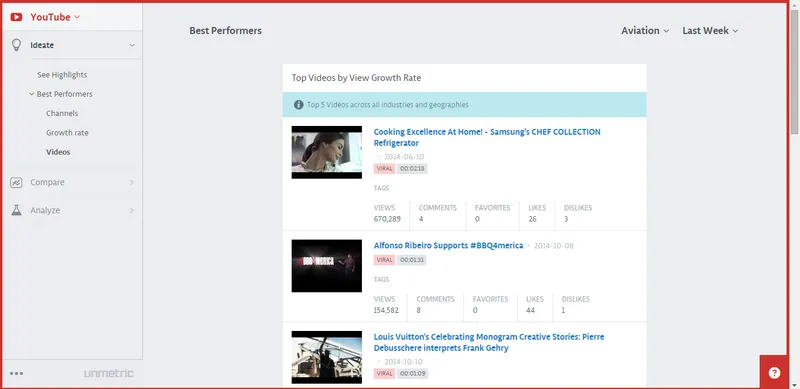Click the Analyze flask icon

click(x=16, y=210)
